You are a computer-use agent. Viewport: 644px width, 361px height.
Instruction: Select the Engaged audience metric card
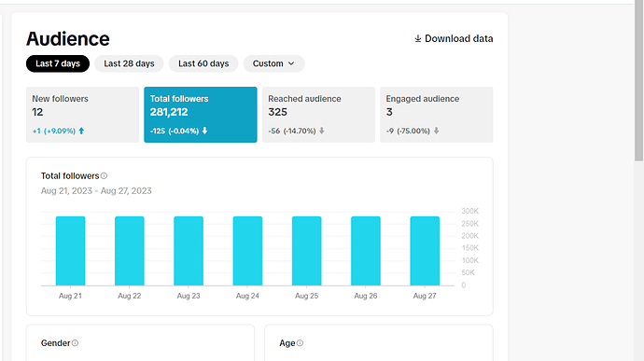tap(436, 115)
